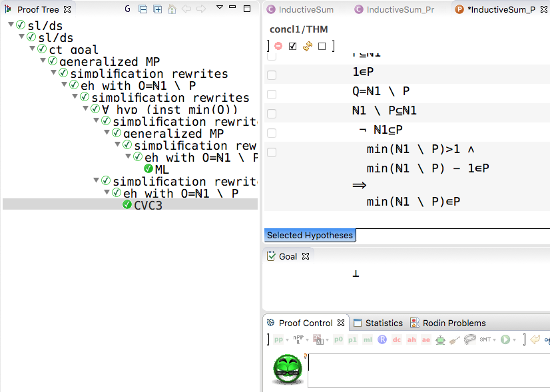Select the ML leaf node in tree

pos(162,169)
